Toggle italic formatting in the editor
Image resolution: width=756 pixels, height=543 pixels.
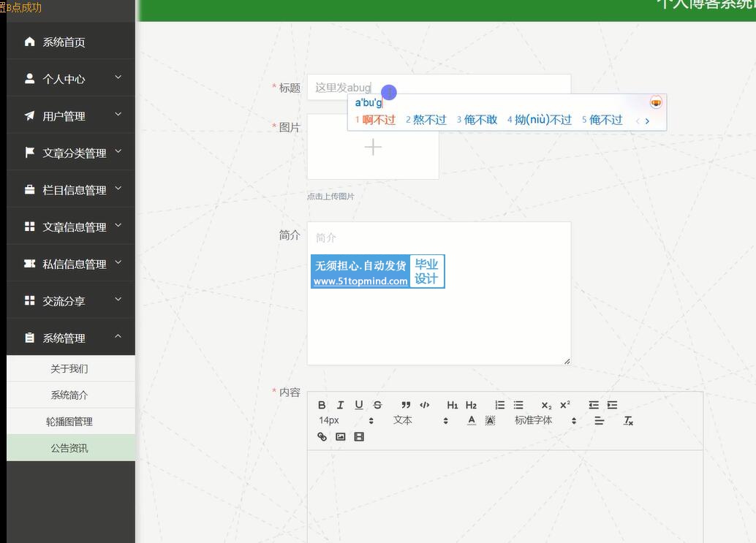click(340, 405)
